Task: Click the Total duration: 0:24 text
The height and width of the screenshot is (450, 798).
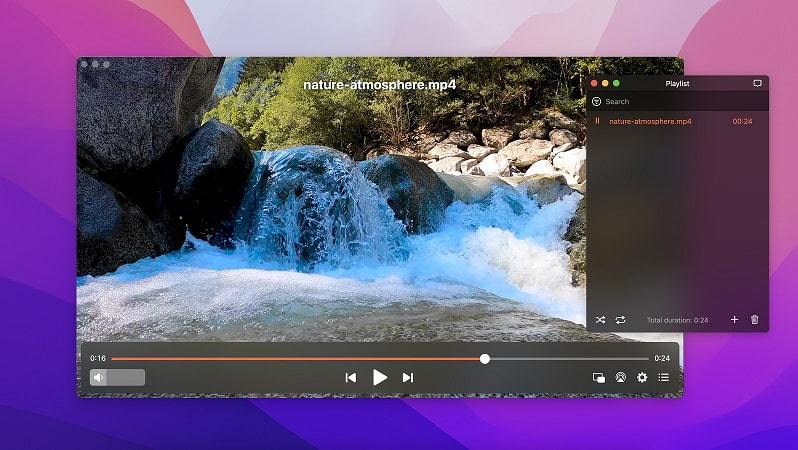Action: tap(677, 320)
